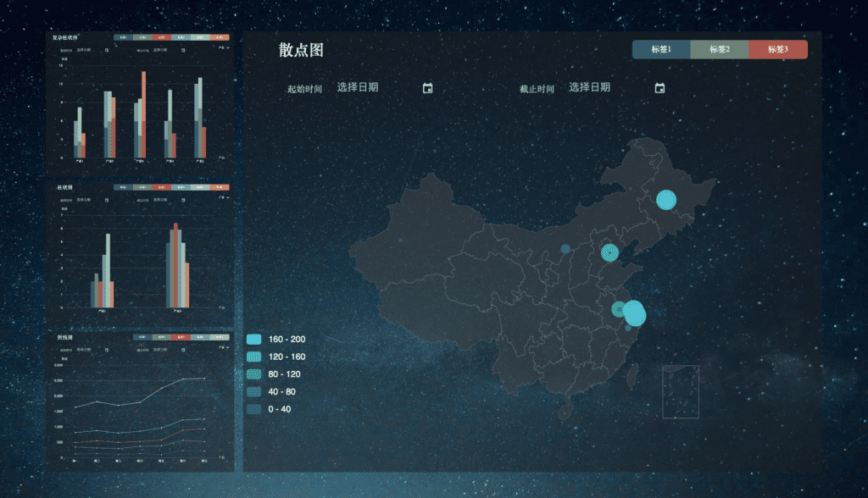Click the largest bubble on the east coast
Image resolution: width=868 pixels, height=498 pixels.
634,313
